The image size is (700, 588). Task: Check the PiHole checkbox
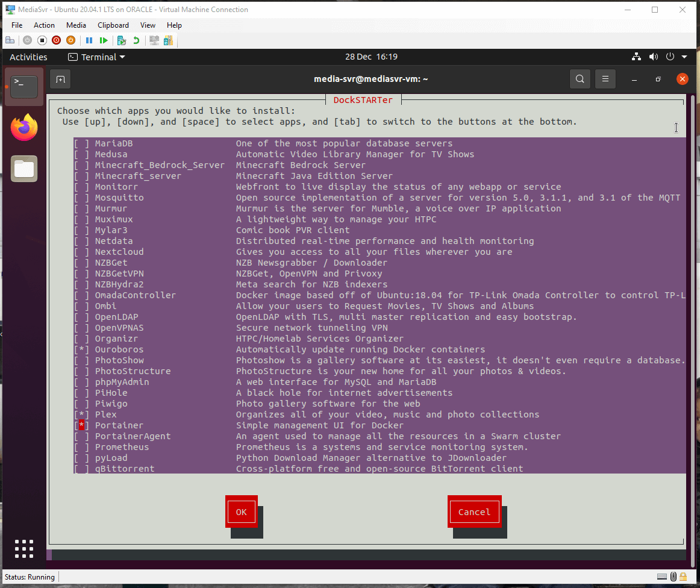coord(81,392)
